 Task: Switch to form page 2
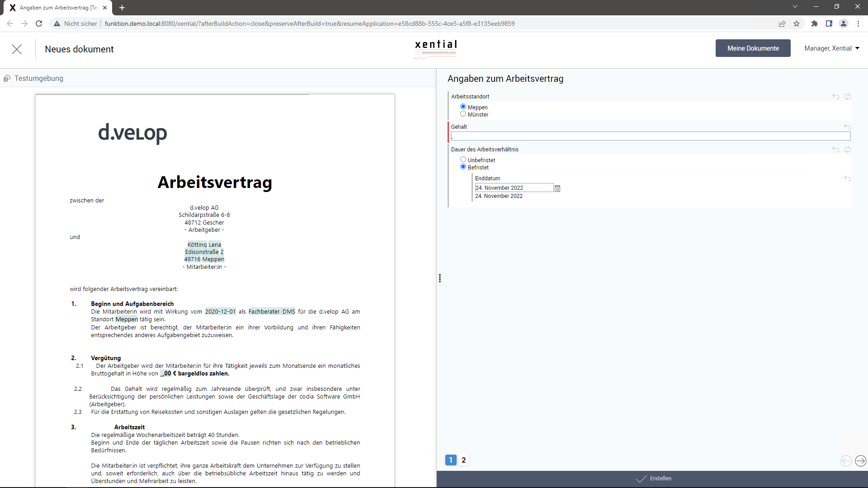pyautogui.click(x=464, y=460)
